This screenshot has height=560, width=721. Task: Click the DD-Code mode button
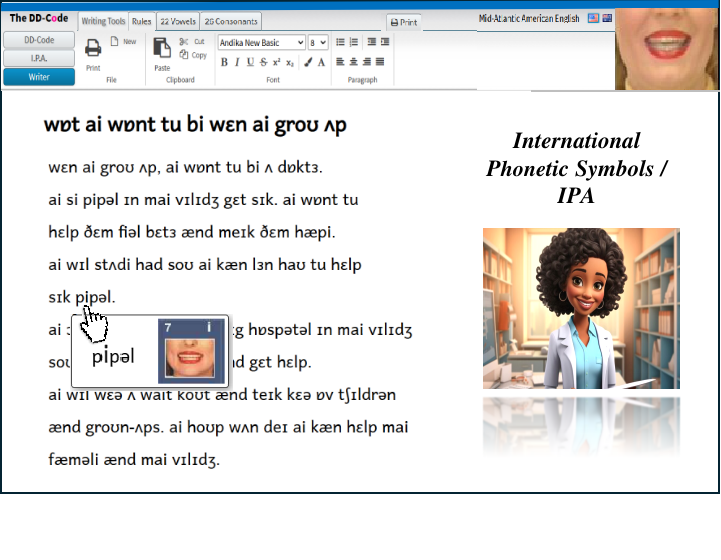39,40
